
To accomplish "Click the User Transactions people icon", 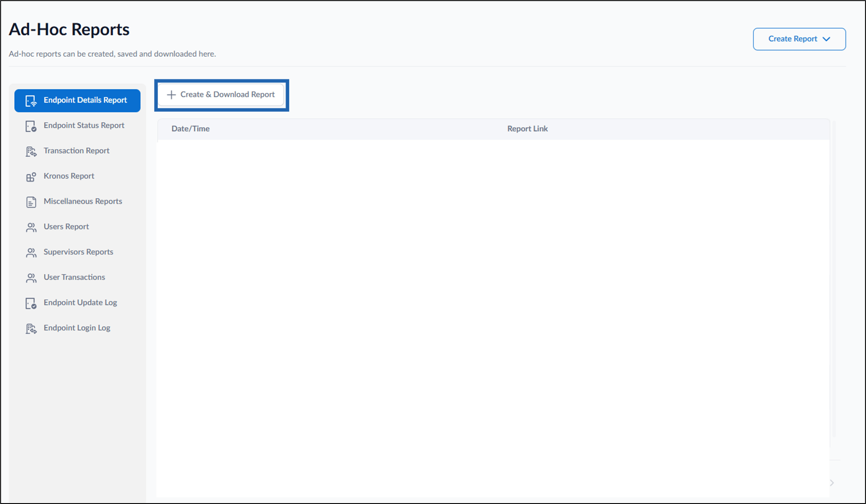I will point(31,278).
